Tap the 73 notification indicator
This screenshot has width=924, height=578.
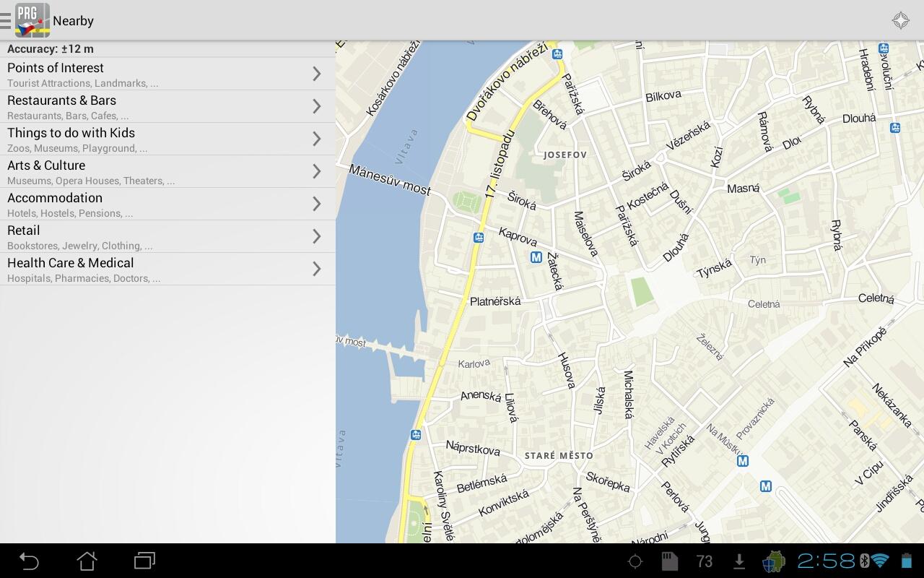pyautogui.click(x=705, y=561)
